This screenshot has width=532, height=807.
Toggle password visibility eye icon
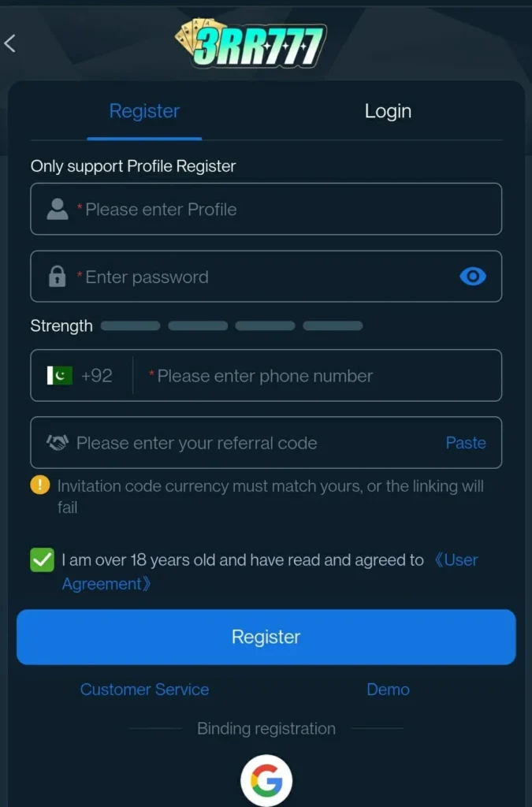(473, 277)
